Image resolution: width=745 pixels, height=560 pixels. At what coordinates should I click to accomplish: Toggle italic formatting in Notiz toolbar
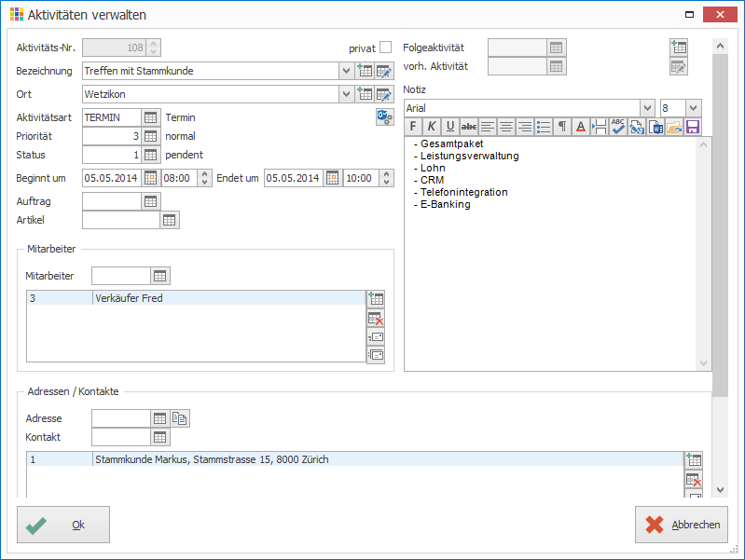click(x=432, y=127)
